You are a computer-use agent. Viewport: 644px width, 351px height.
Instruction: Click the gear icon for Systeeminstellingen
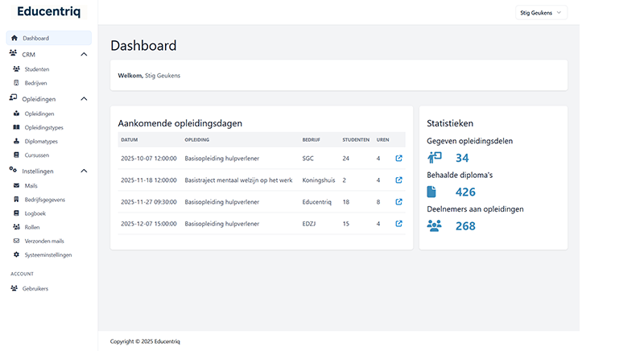(15, 255)
